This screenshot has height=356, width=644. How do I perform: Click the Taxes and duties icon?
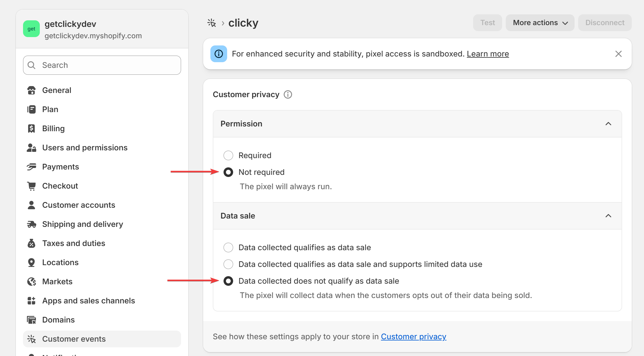point(31,243)
